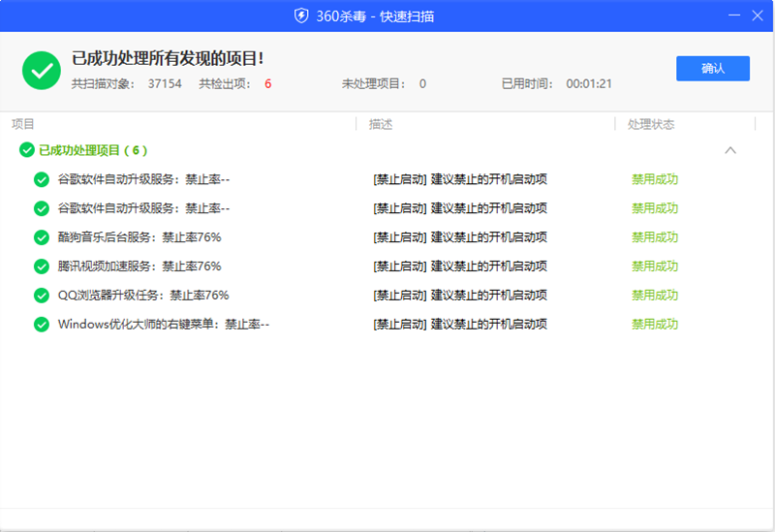This screenshot has height=532, width=775.
Task: Click 禁用成功 status in QQ浏览器 row
Action: [x=655, y=296]
